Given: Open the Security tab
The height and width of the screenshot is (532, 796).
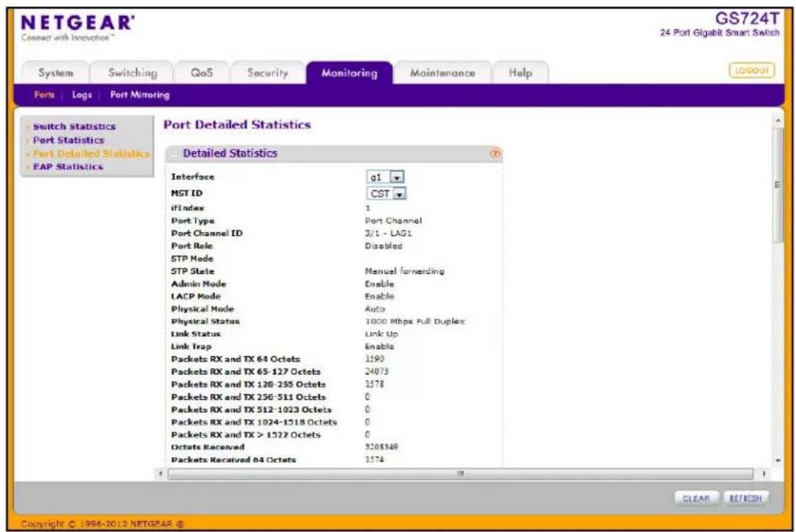Looking at the screenshot, I should pyautogui.click(x=268, y=73).
